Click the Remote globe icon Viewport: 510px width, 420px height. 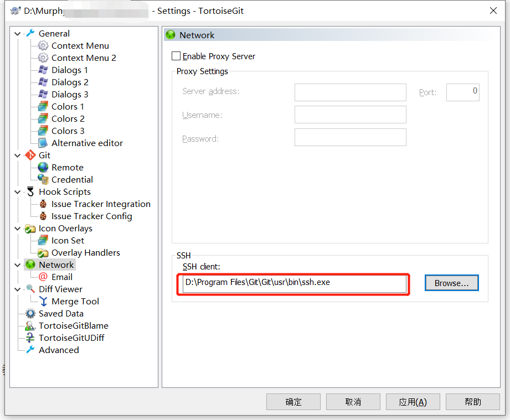[x=43, y=167]
